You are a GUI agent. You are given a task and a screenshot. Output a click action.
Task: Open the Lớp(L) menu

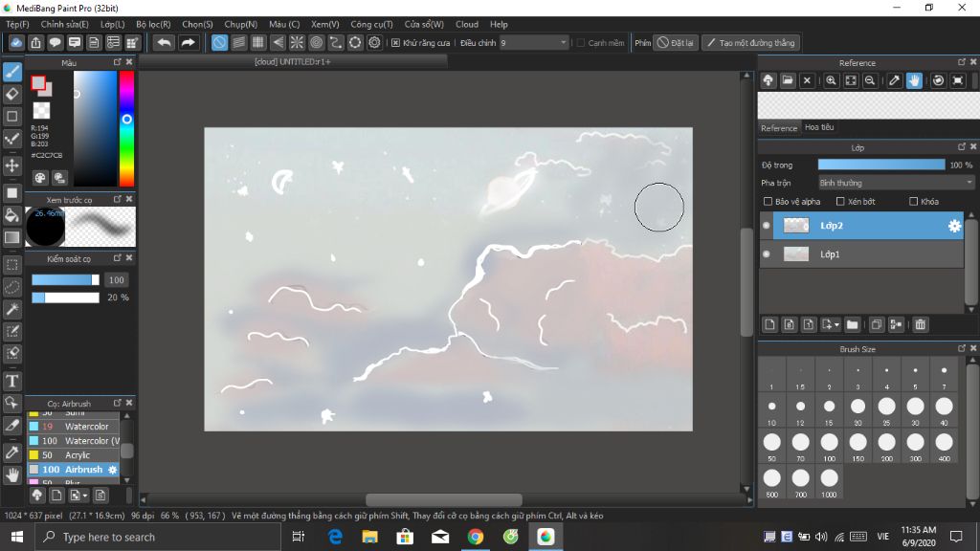pyautogui.click(x=113, y=24)
